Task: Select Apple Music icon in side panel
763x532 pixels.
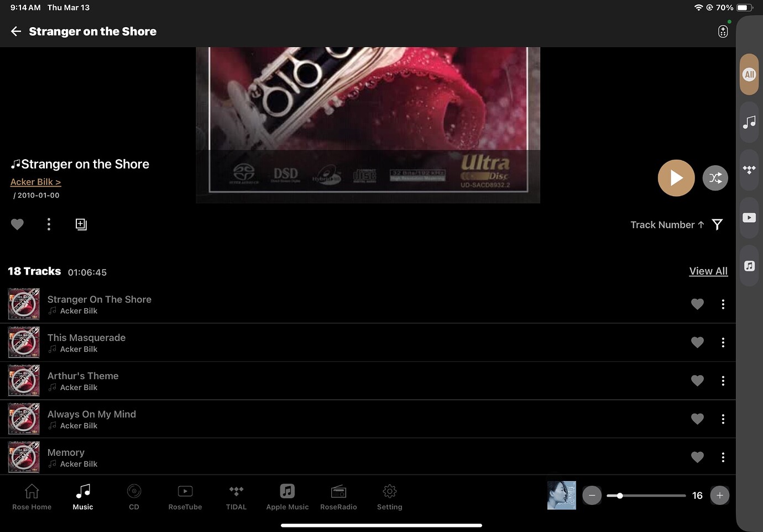Action: (749, 266)
